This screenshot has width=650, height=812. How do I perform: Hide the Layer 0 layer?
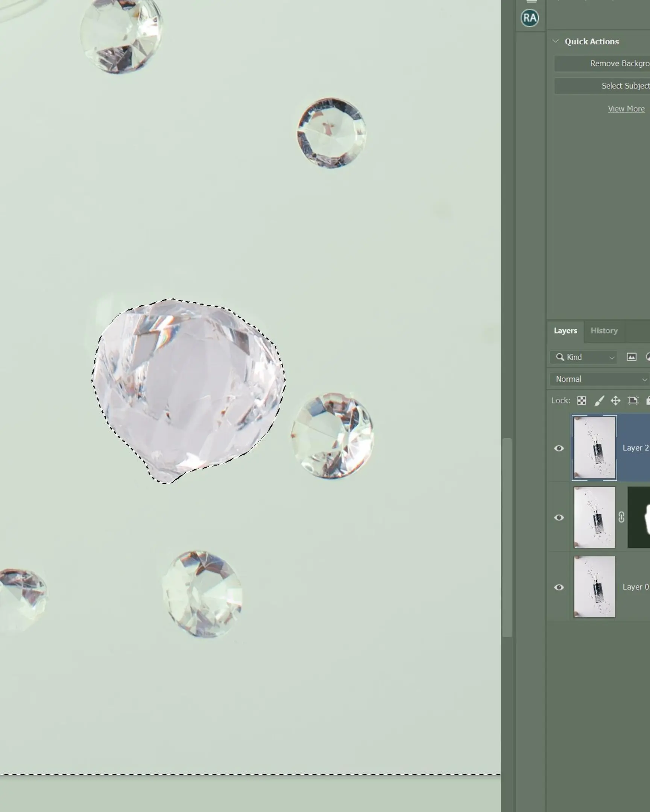click(x=560, y=587)
